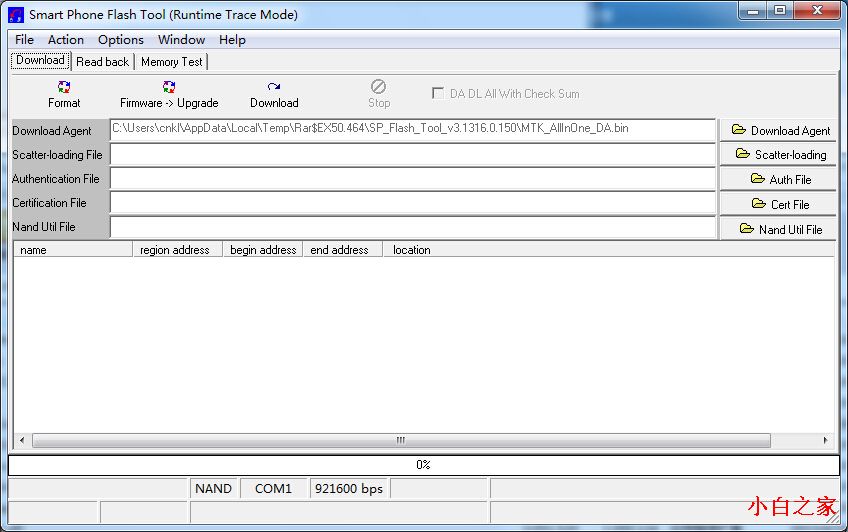Click the Smart Phone Flash Tool title icon

[16, 15]
